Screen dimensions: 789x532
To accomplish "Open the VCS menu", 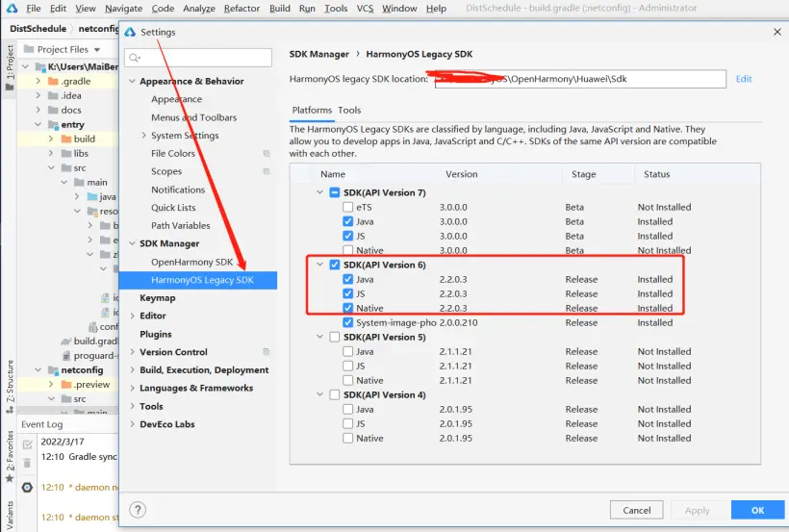I will click(365, 9).
